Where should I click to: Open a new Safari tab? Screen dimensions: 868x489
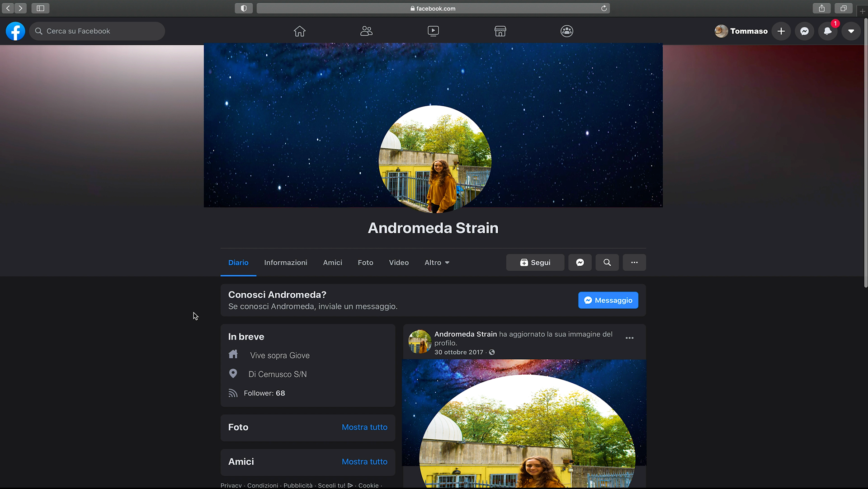coord(862,11)
